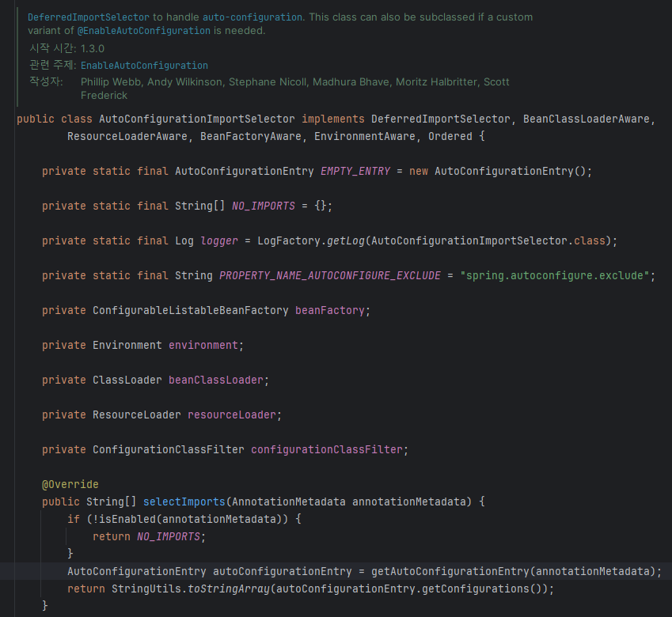The width and height of the screenshot is (672, 617).
Task: Click the getAutoConfigurationEntry method call
Action: coord(450,572)
